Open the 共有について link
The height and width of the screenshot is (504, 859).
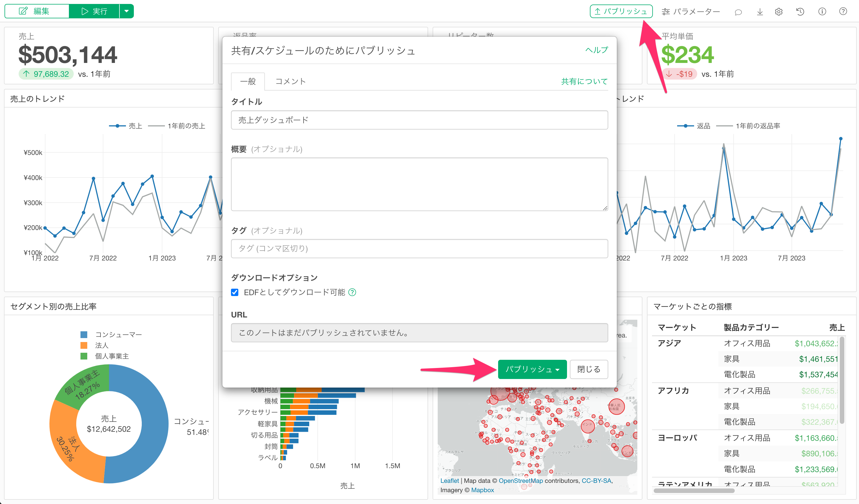point(584,81)
